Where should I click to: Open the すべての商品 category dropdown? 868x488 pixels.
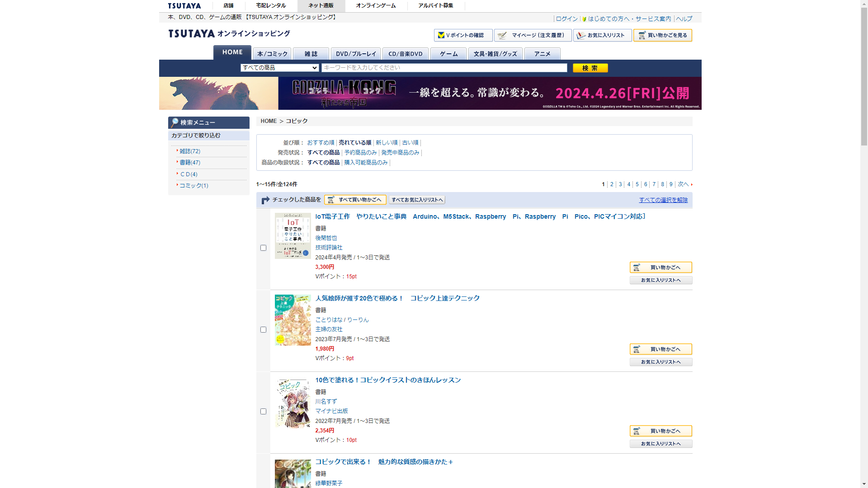coord(280,68)
